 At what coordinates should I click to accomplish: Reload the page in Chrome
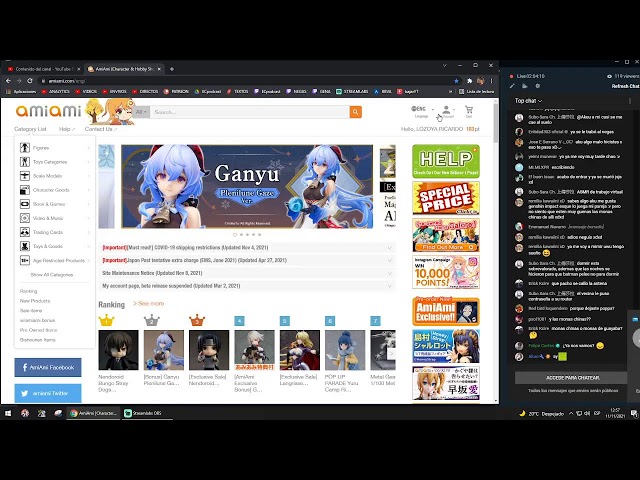(x=30, y=81)
